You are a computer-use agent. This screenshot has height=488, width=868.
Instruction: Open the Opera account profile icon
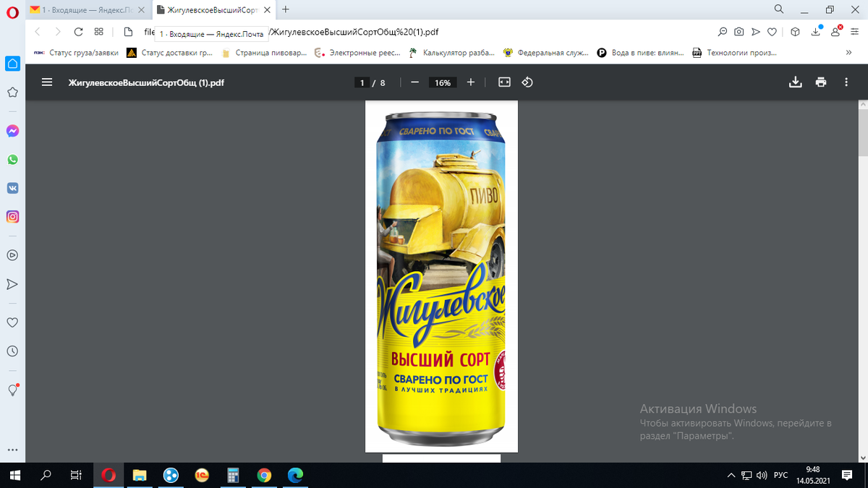[x=836, y=31]
